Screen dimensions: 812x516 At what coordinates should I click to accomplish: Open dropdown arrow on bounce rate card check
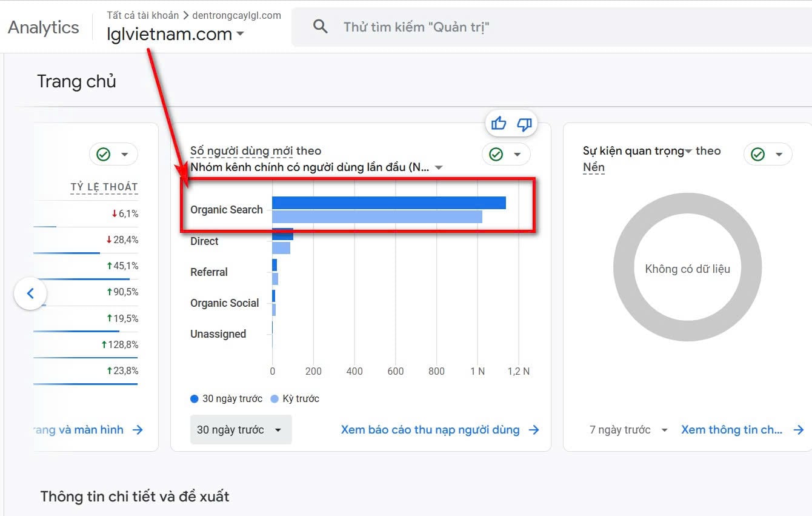pos(125,155)
